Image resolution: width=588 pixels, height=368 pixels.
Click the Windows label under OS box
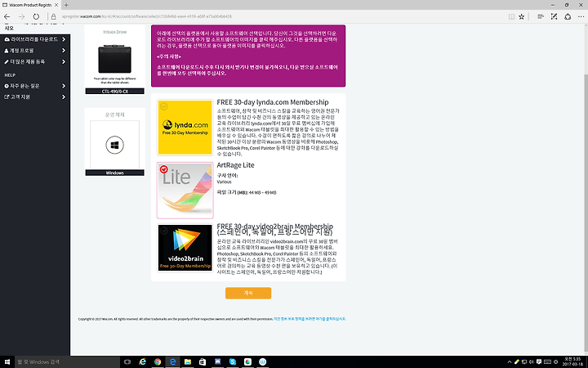(x=115, y=173)
